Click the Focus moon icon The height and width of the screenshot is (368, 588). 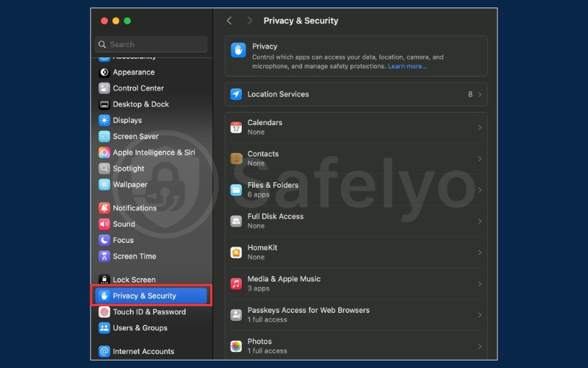pyautogui.click(x=104, y=240)
